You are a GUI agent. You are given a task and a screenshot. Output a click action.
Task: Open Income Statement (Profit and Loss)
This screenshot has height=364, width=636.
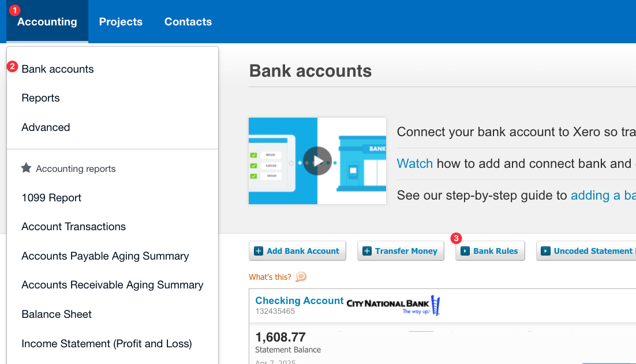(106, 343)
